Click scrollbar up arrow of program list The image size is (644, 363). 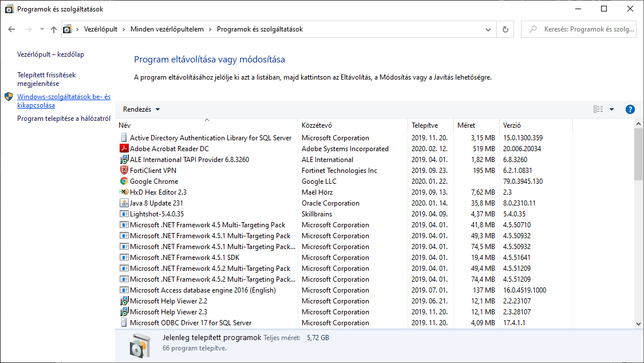(x=638, y=124)
